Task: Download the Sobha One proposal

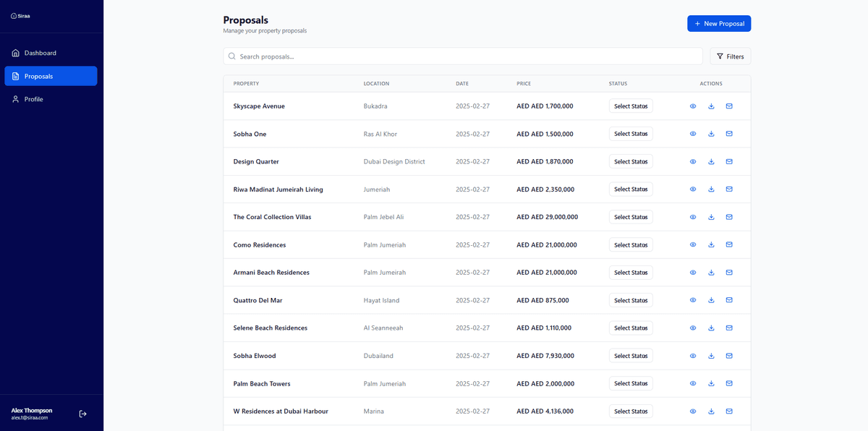Action: coord(710,133)
